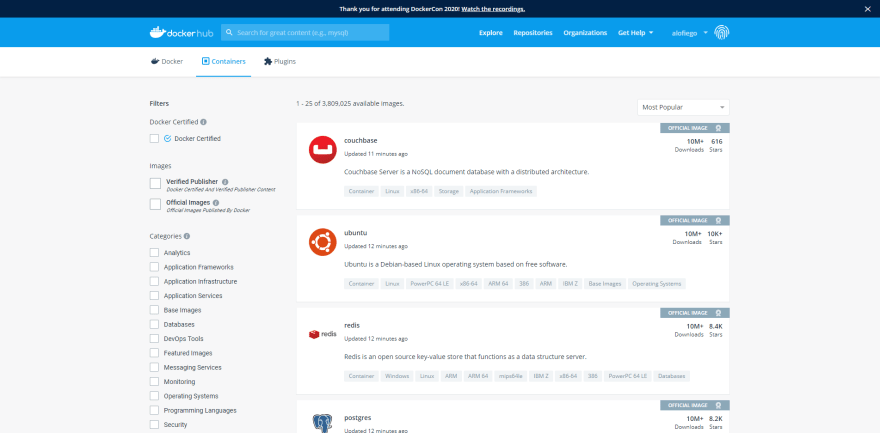The width and height of the screenshot is (880, 433).
Task: Tick the Operating Systems checkbox
Action: 154,395
